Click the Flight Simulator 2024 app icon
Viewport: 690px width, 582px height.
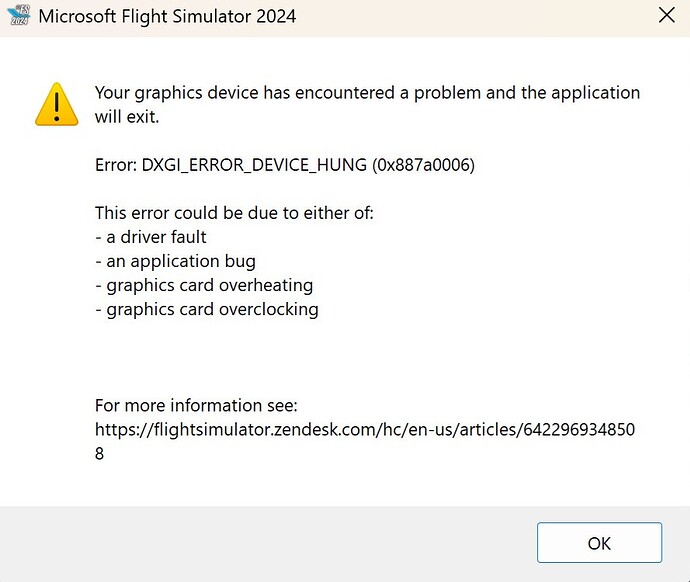pyautogui.click(x=19, y=16)
